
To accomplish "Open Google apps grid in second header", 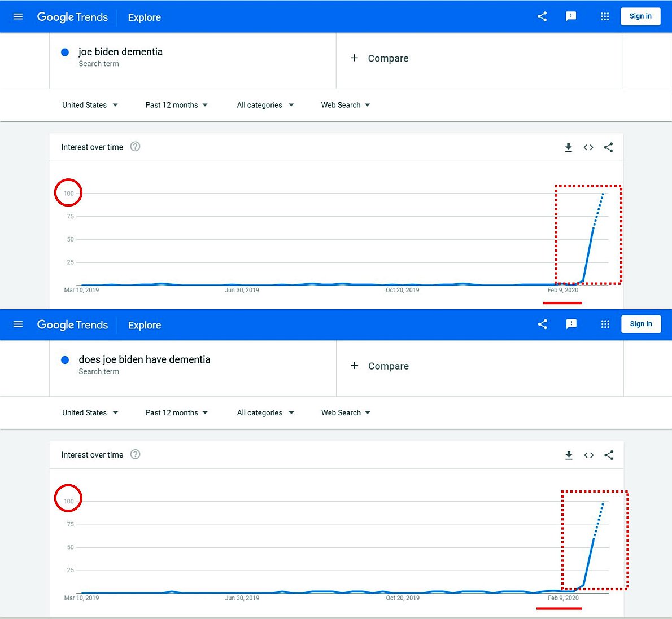I will (605, 324).
